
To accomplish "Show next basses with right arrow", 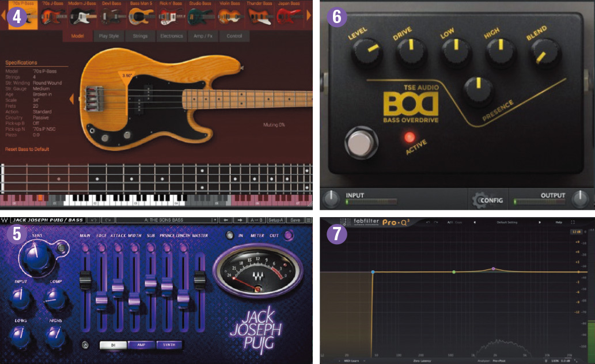I will tap(309, 15).
